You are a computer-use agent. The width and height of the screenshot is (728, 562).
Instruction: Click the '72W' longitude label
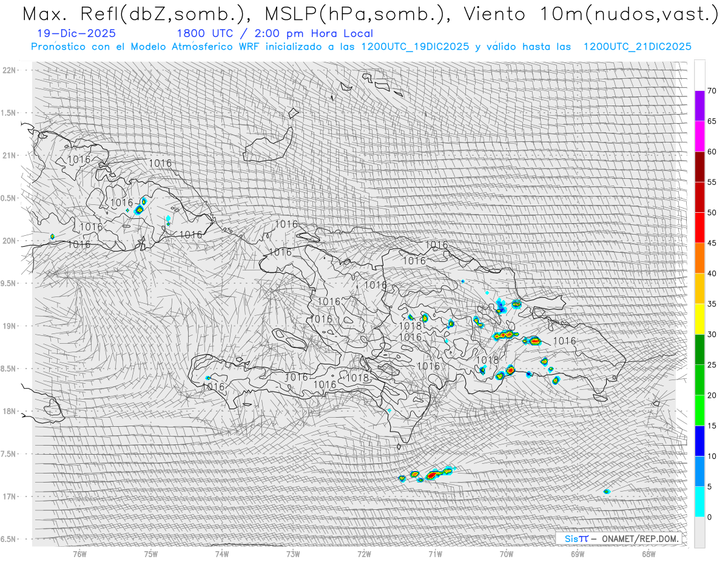point(364,554)
